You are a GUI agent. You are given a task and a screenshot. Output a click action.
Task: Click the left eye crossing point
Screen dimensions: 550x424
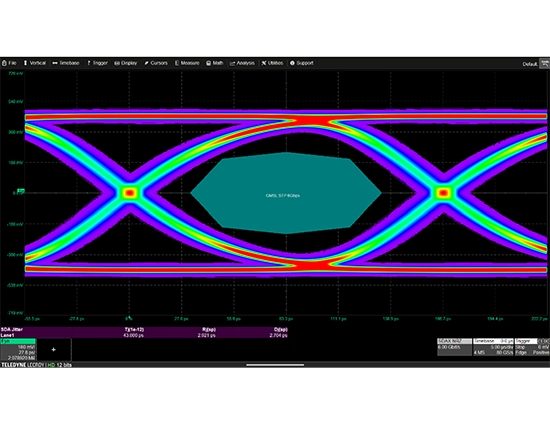point(130,193)
